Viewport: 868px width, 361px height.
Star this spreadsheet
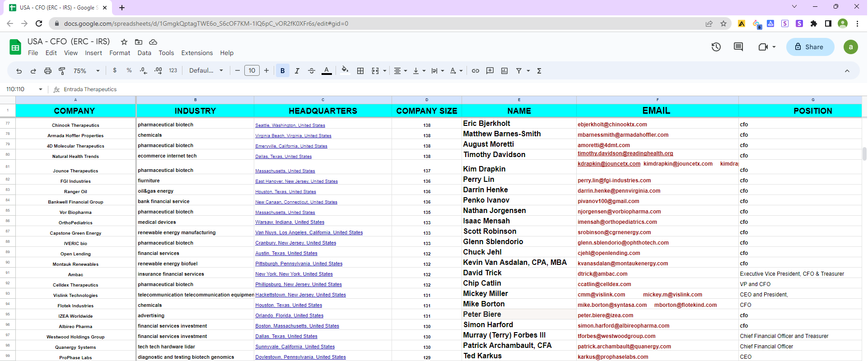click(x=124, y=42)
